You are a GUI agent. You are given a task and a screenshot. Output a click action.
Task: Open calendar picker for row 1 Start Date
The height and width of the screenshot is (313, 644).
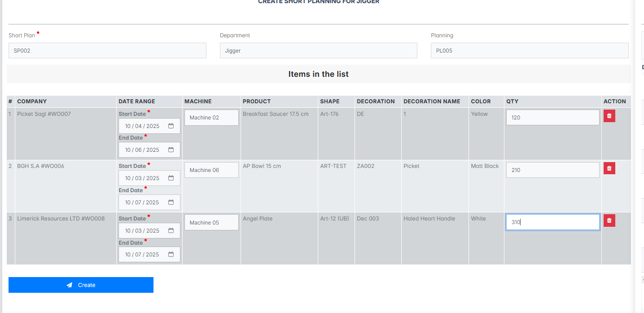171,126
